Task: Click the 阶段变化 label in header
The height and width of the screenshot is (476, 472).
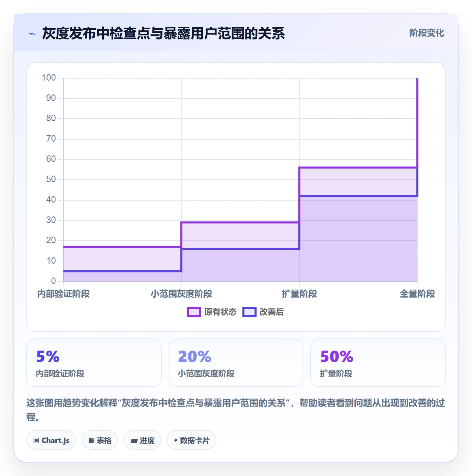Action: [426, 33]
